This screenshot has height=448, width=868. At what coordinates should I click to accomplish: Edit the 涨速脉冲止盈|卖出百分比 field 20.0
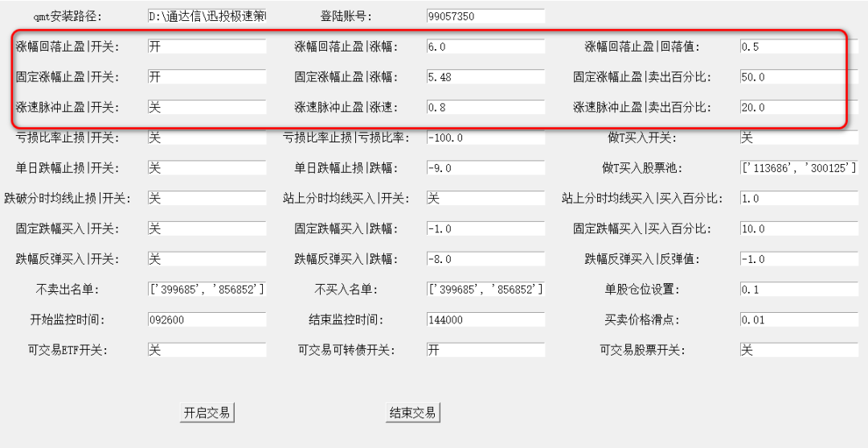pos(799,108)
